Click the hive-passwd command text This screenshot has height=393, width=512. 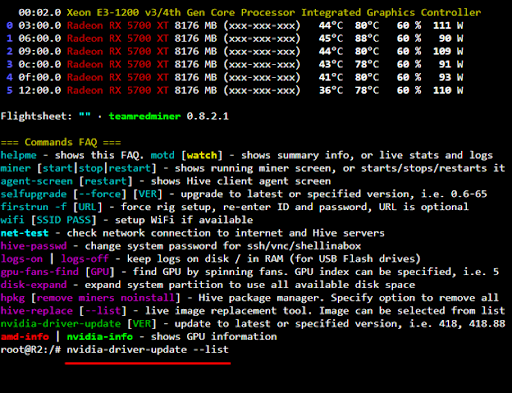[x=33, y=246]
